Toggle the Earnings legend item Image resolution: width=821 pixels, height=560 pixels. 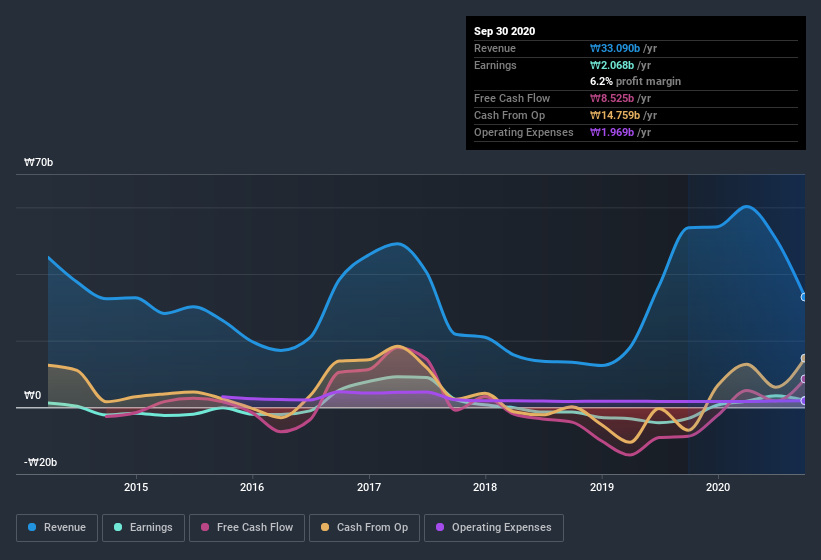[143, 527]
